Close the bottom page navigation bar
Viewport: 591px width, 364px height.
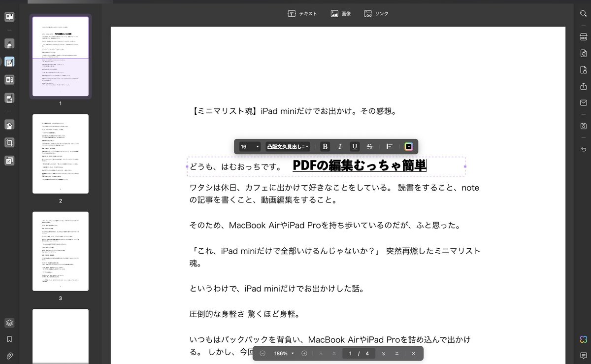point(413,354)
